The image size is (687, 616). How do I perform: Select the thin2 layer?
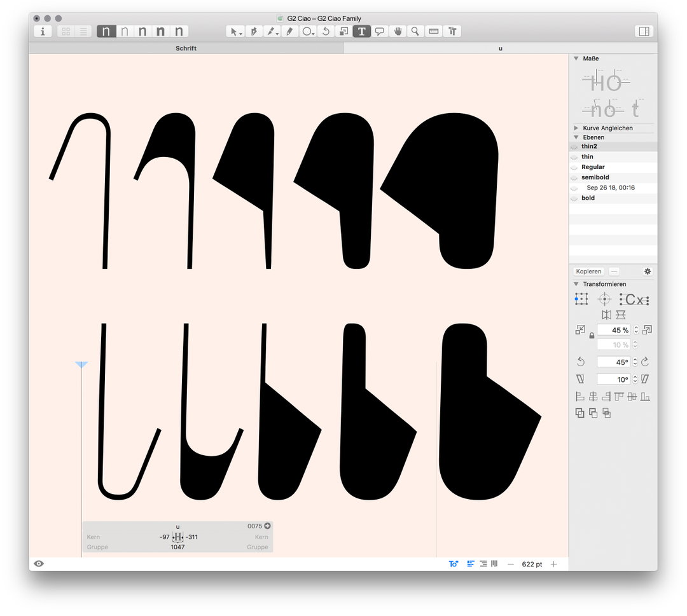point(613,146)
